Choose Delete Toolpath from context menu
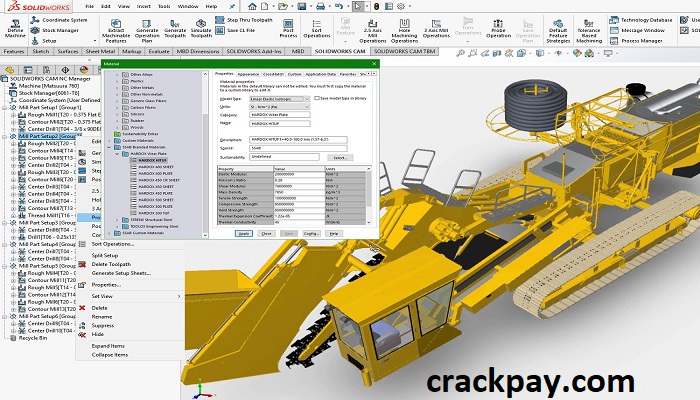 click(111, 264)
